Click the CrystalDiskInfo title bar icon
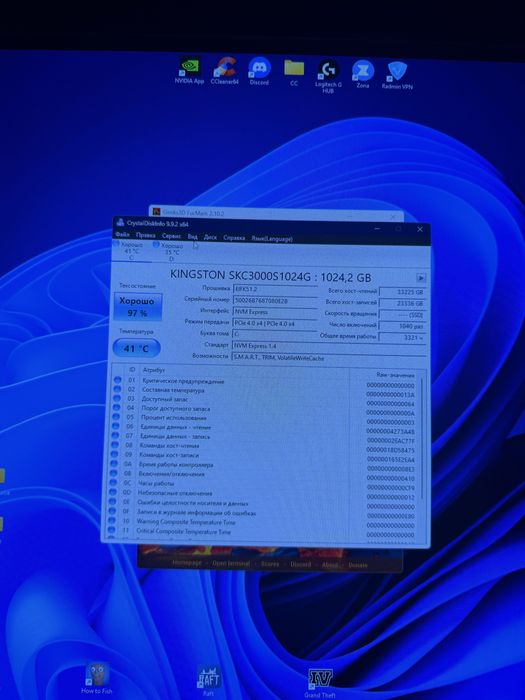Viewport: 525px width, 700px height. tap(120, 222)
